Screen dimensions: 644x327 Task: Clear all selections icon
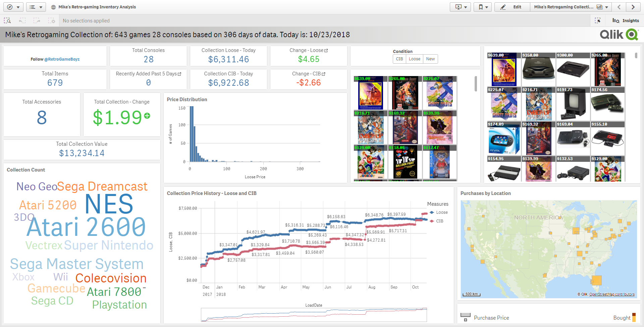[52, 21]
